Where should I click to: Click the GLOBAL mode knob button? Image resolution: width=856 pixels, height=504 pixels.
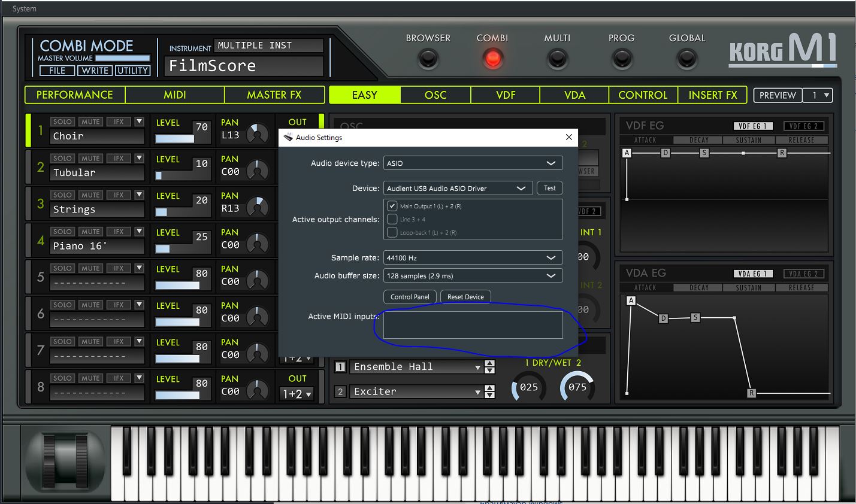(686, 59)
